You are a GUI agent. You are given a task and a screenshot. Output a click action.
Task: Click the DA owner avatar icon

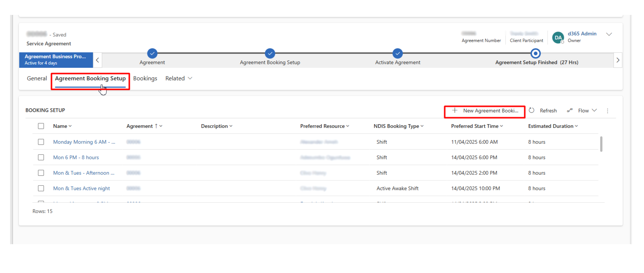click(x=558, y=38)
